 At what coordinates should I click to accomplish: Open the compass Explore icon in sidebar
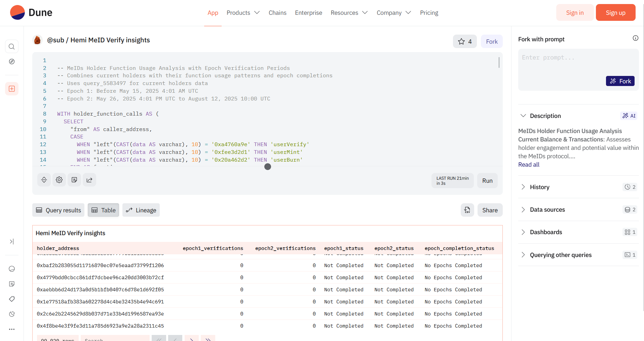12,61
